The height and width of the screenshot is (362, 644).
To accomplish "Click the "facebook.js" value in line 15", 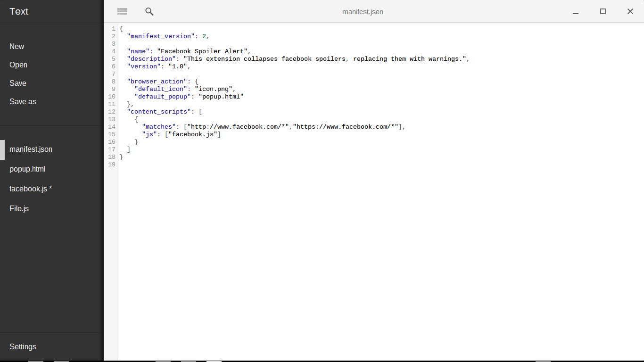I will [x=193, y=134].
